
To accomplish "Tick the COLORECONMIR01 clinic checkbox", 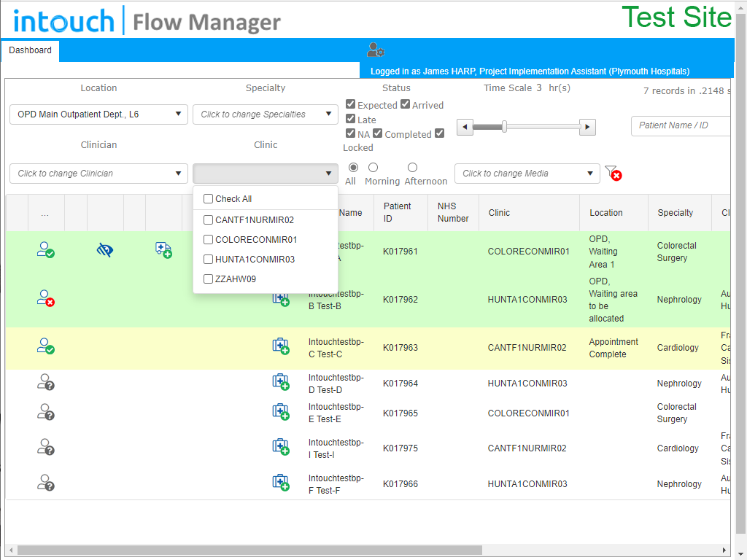I will [x=208, y=239].
